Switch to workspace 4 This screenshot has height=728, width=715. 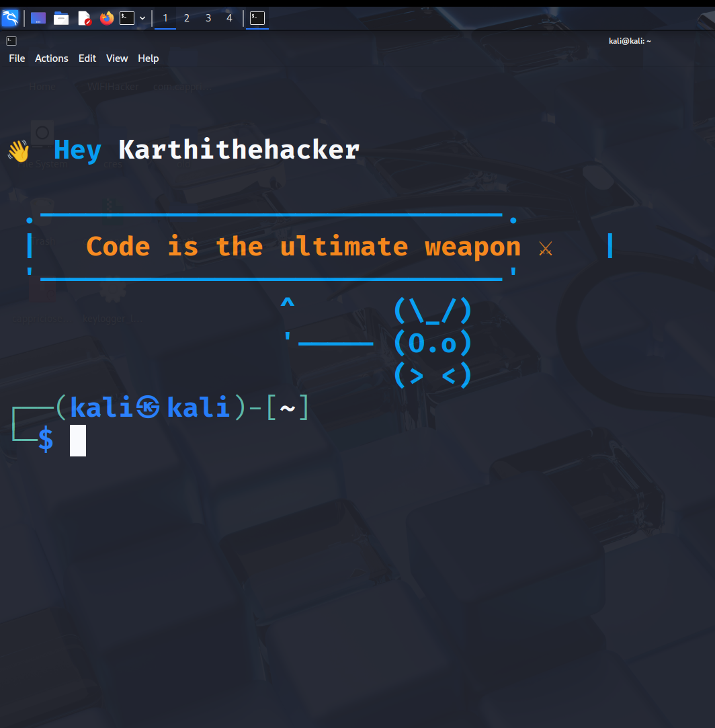point(229,18)
